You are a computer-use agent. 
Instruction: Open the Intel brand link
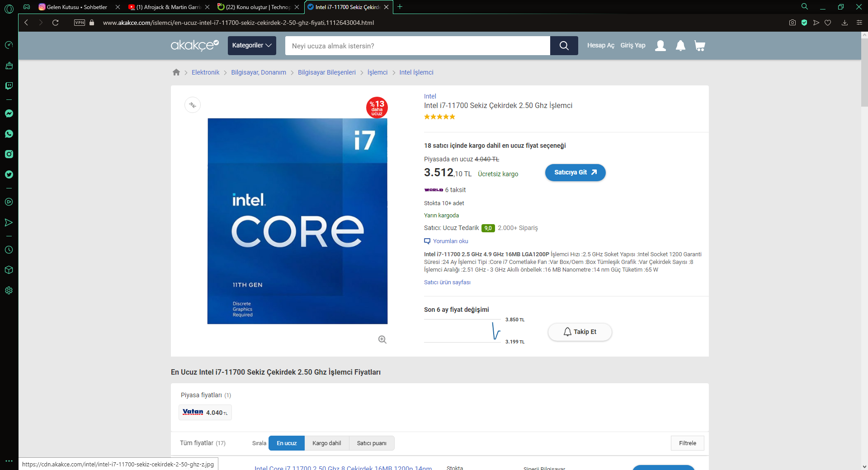(x=430, y=96)
